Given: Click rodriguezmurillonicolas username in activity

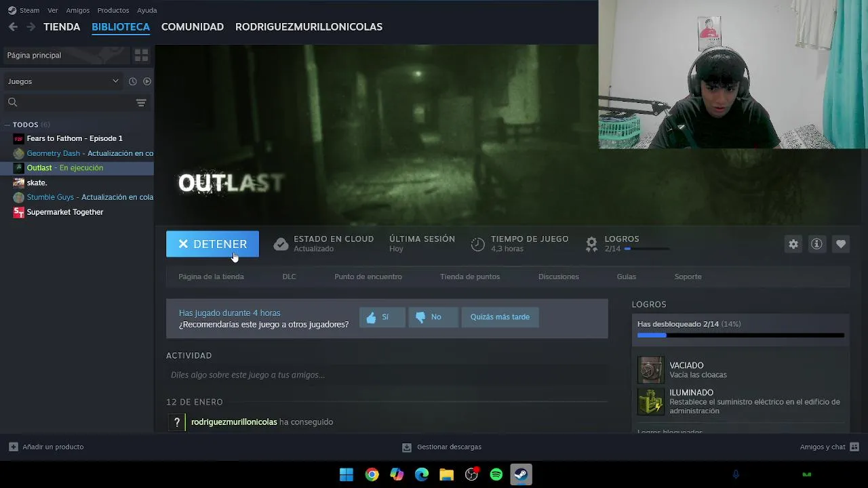Looking at the screenshot, I should 234,422.
